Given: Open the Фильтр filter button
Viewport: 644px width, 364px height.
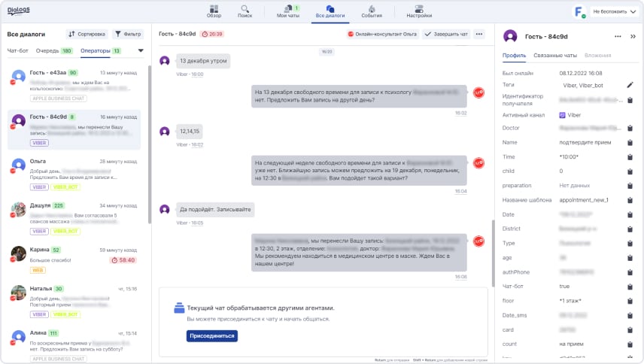Looking at the screenshot, I should (x=128, y=34).
